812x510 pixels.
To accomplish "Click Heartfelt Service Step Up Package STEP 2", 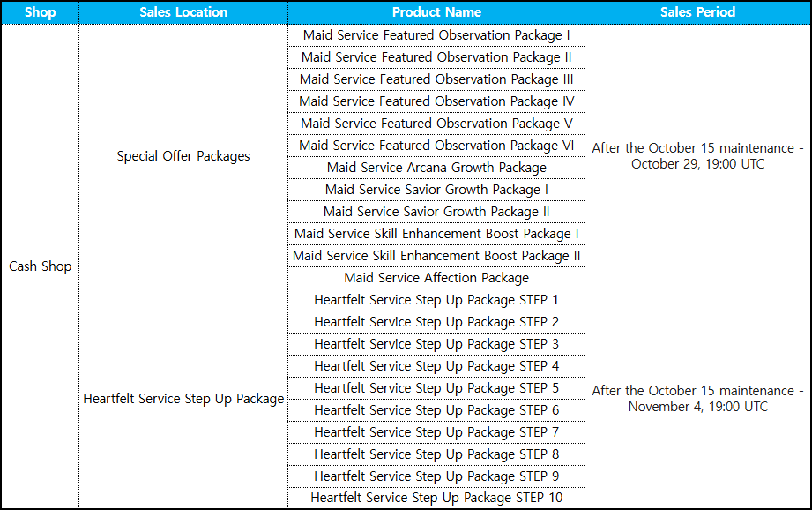I will tap(436, 322).
